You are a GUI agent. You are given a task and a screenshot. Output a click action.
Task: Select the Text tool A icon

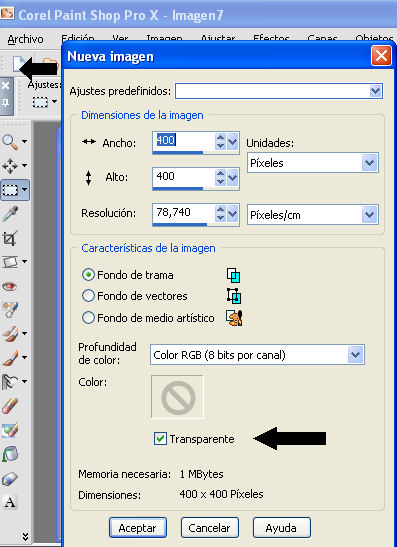(10, 503)
